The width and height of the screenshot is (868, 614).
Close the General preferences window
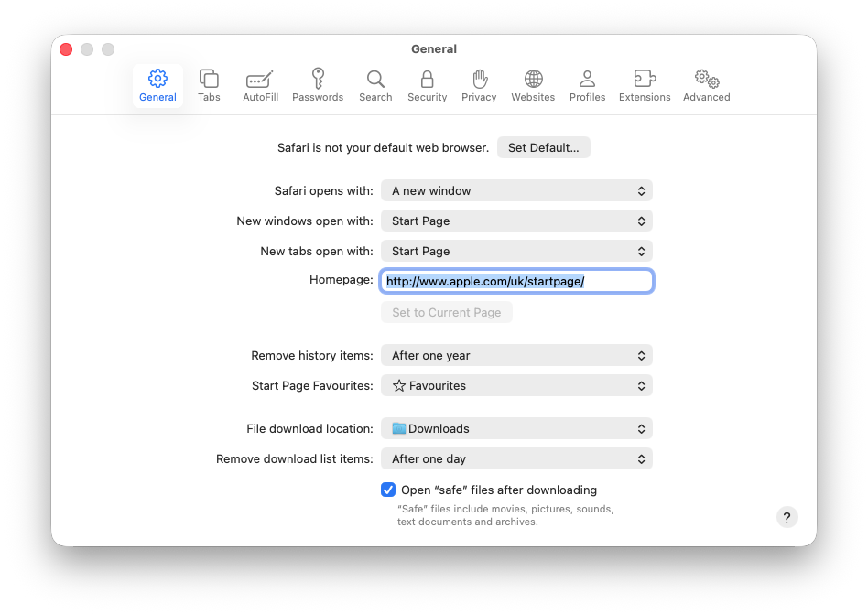tap(66, 49)
